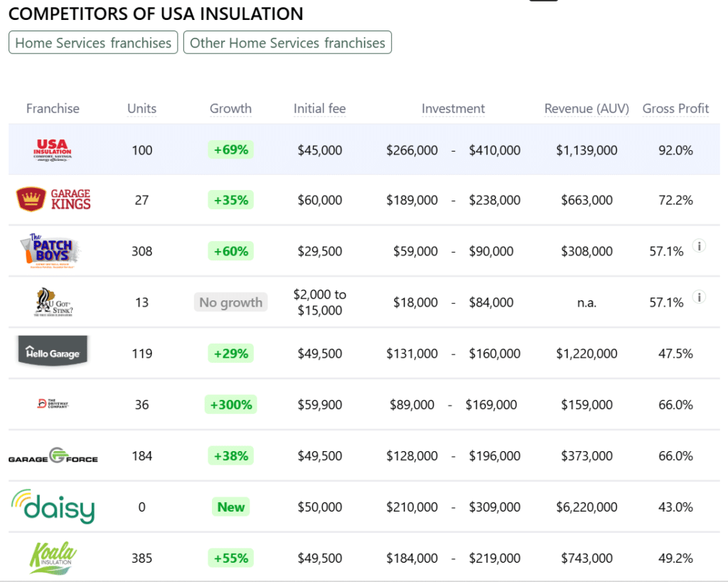728x582 pixels.
Task: Sort by Growth column header
Action: [x=231, y=109]
